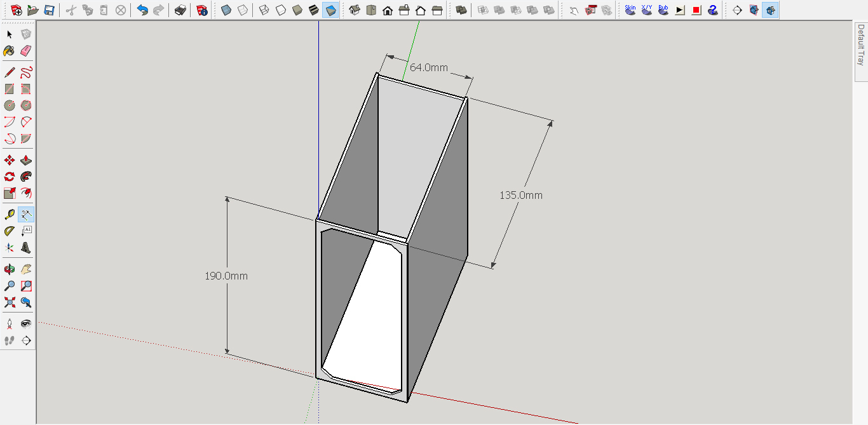Print the model with the printer icon
This screenshot has height=425, width=868.
click(180, 10)
